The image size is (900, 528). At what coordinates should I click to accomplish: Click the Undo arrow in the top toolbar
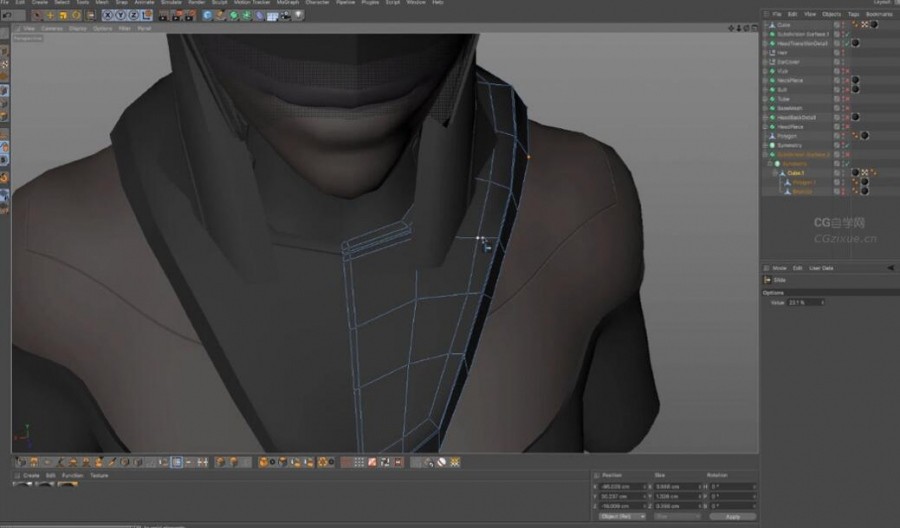7,15
